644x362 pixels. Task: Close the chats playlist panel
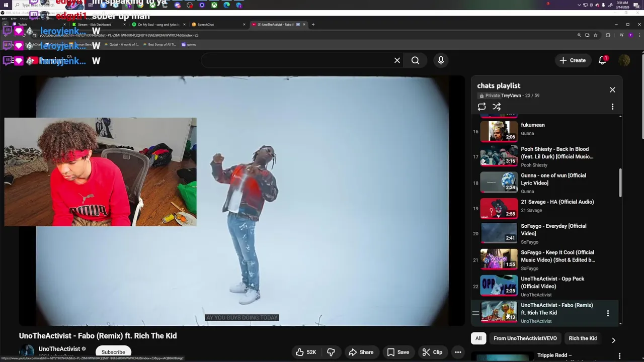pyautogui.click(x=612, y=89)
